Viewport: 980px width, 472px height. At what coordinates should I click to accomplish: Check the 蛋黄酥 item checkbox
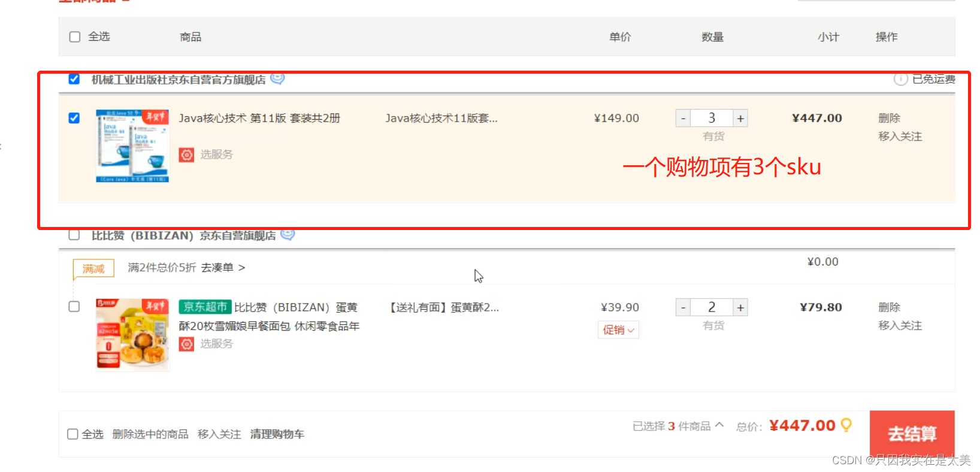click(74, 307)
